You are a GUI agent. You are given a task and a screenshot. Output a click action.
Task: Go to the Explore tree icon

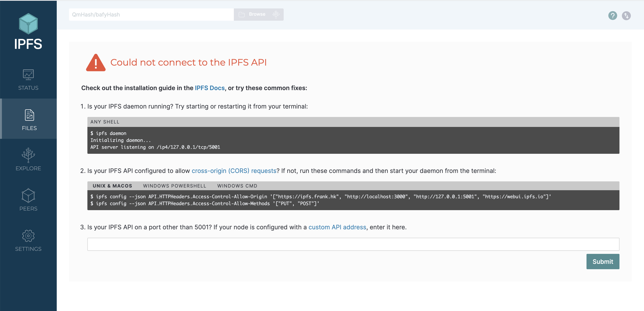[x=28, y=155]
